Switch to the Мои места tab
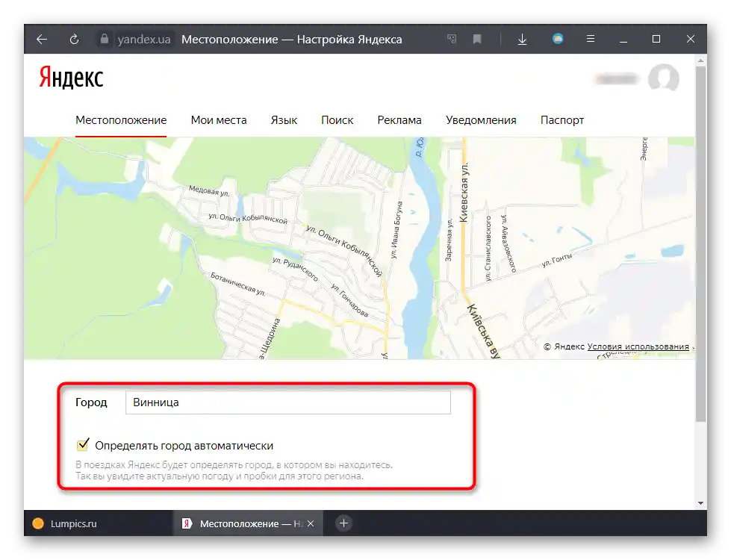731x560 pixels. click(x=219, y=120)
